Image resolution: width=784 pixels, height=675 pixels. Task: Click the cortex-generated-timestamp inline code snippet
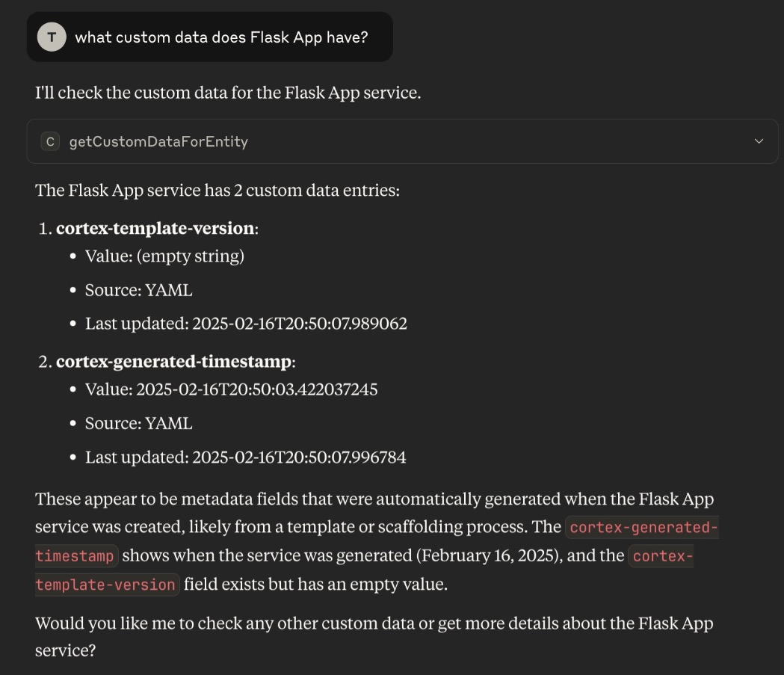point(643,528)
